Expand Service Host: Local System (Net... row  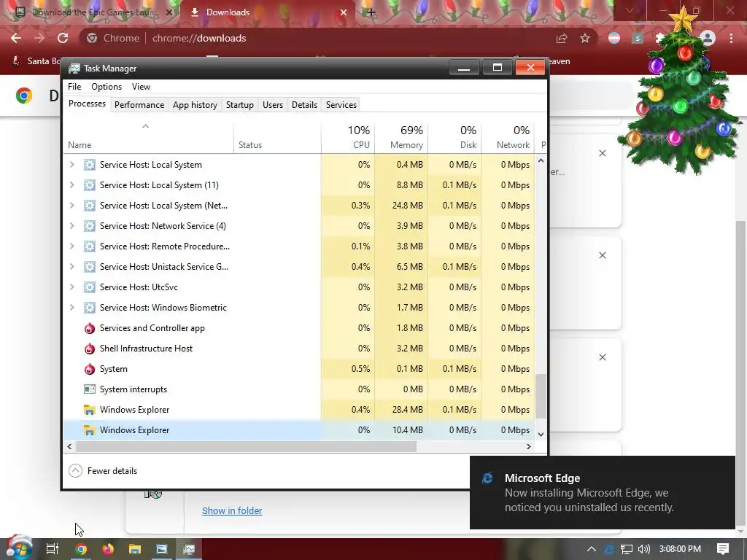[72, 205]
